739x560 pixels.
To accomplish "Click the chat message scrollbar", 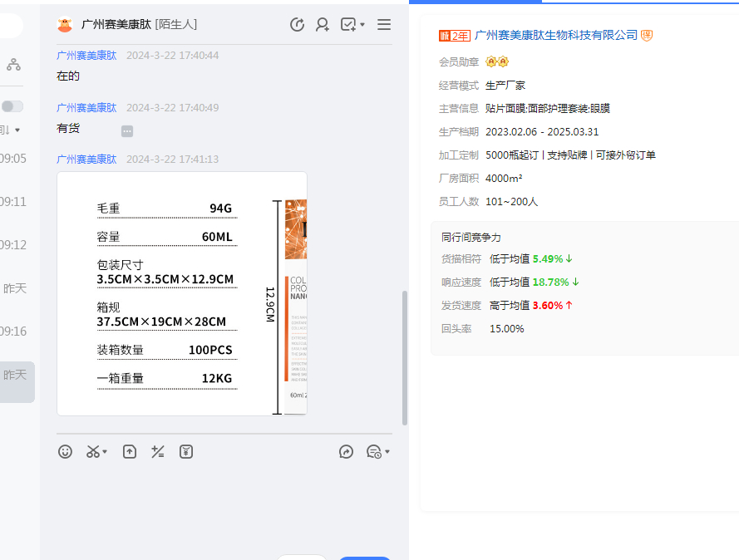I will coord(405,357).
